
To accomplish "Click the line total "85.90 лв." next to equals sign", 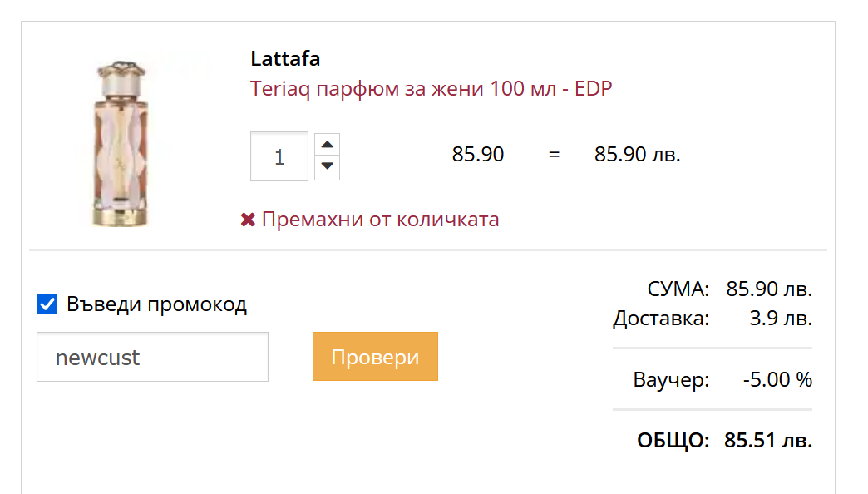I will [x=638, y=155].
